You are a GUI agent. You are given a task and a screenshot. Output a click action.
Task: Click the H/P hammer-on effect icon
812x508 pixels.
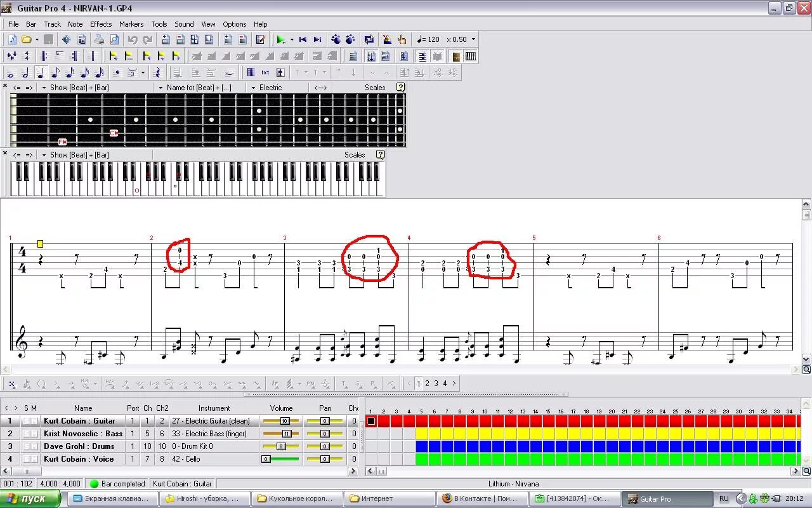click(110, 384)
